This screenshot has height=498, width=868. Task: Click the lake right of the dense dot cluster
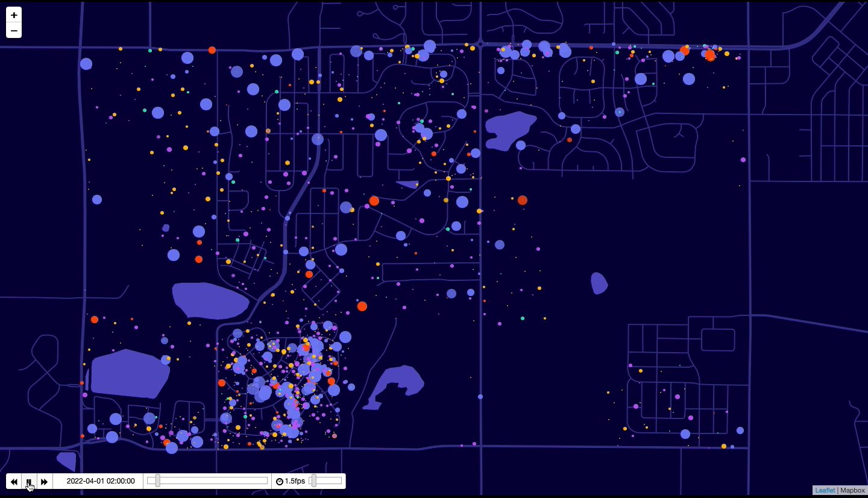[x=398, y=382]
